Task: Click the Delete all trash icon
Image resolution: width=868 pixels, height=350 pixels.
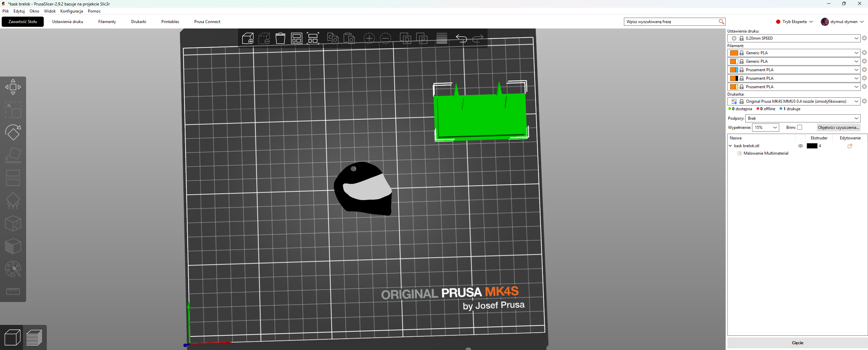Action: click(x=280, y=38)
